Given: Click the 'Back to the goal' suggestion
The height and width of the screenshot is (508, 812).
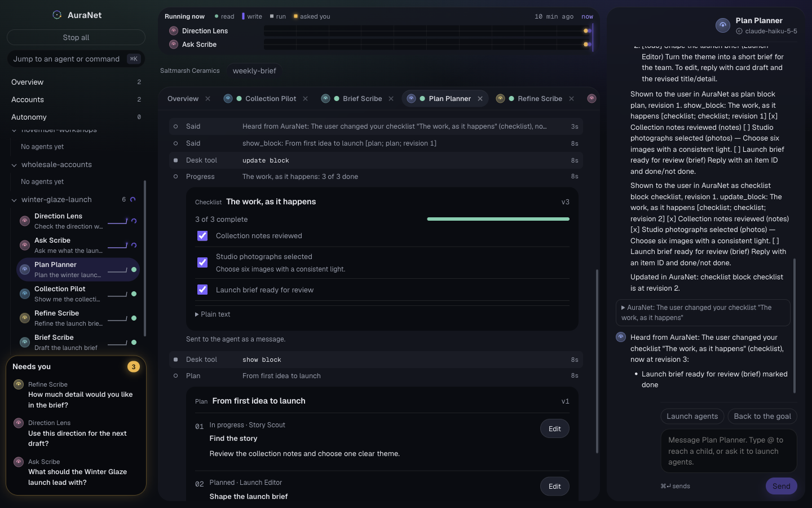Looking at the screenshot, I should [762, 417].
